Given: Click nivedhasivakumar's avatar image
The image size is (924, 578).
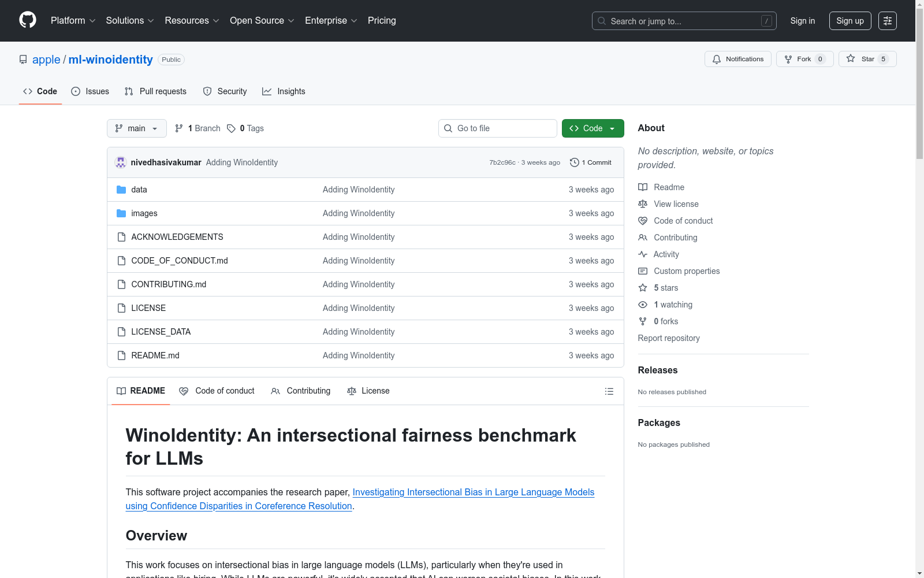Looking at the screenshot, I should [x=121, y=162].
